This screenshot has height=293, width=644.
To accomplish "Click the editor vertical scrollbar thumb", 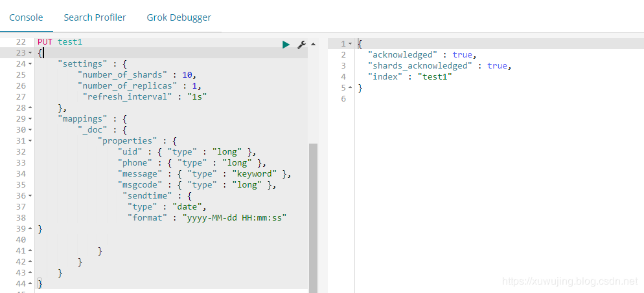I will (314, 217).
